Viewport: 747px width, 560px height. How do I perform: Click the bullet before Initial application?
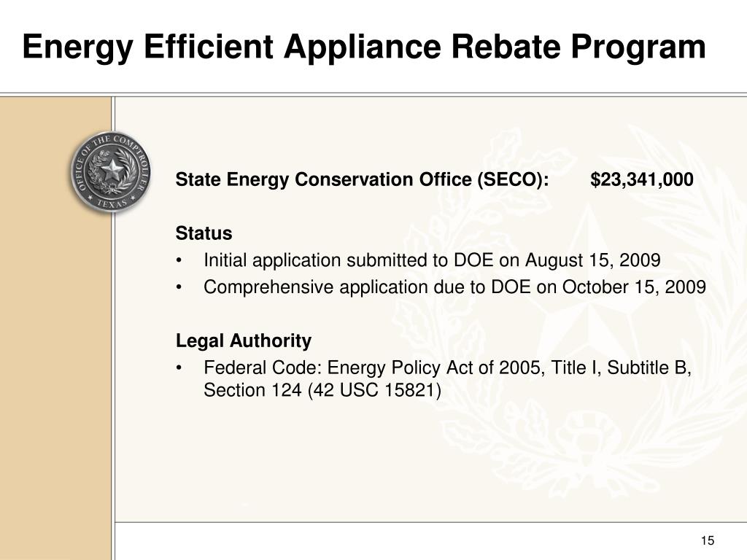pyautogui.click(x=179, y=261)
